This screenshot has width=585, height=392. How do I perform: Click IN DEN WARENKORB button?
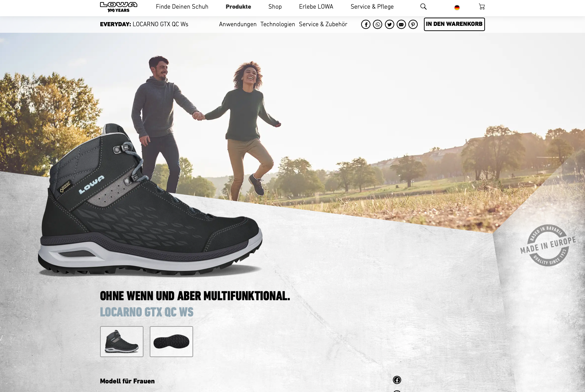click(x=454, y=24)
